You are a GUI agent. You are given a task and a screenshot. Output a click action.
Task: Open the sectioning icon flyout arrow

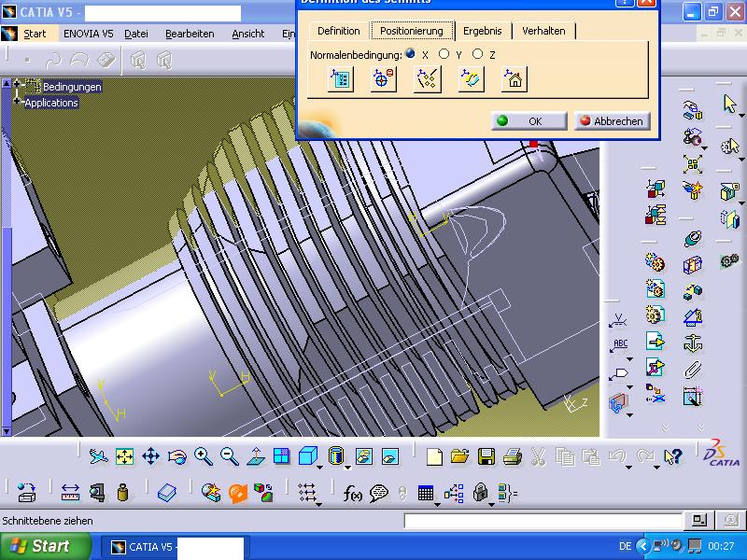pos(629,415)
